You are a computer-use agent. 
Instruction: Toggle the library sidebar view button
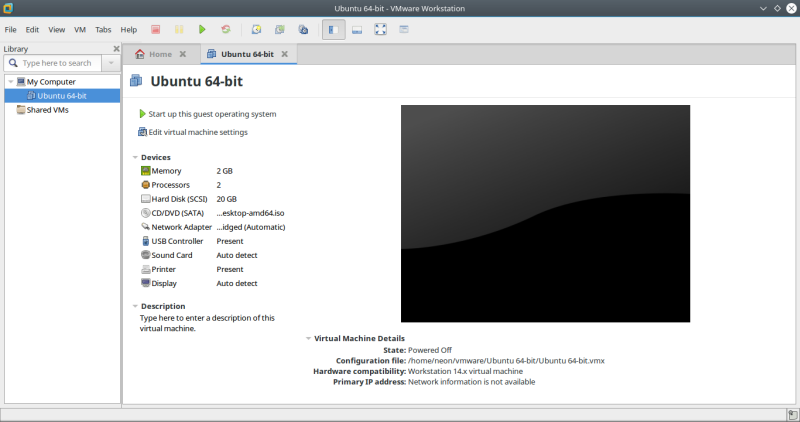(333, 30)
